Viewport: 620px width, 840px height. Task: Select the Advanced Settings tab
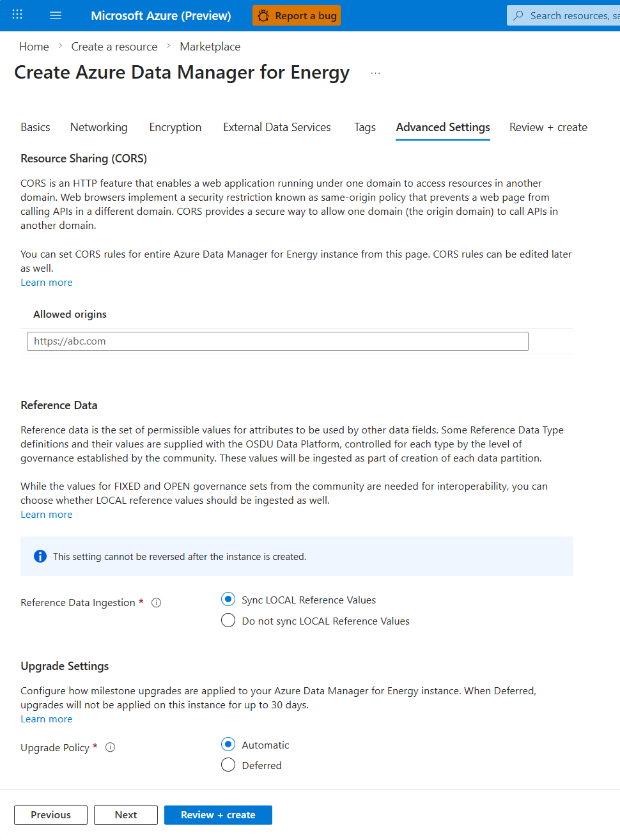(x=443, y=127)
